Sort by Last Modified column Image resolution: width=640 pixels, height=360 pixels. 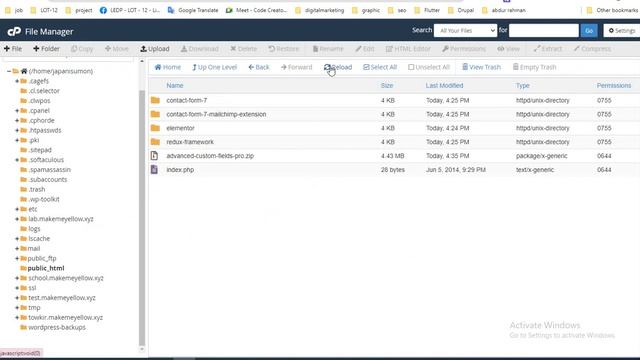[x=444, y=85]
